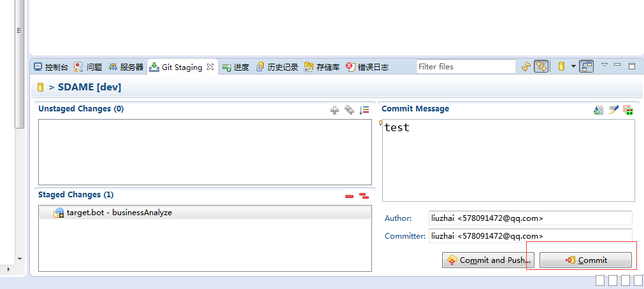This screenshot has height=289, width=644.
Task: Close the Git Staging tab
Action: click(x=210, y=66)
